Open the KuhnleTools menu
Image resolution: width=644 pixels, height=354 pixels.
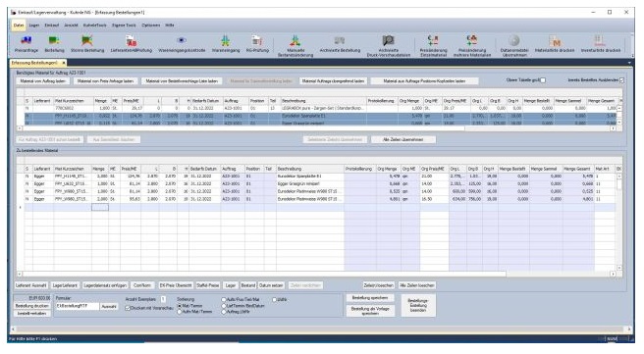pos(95,25)
